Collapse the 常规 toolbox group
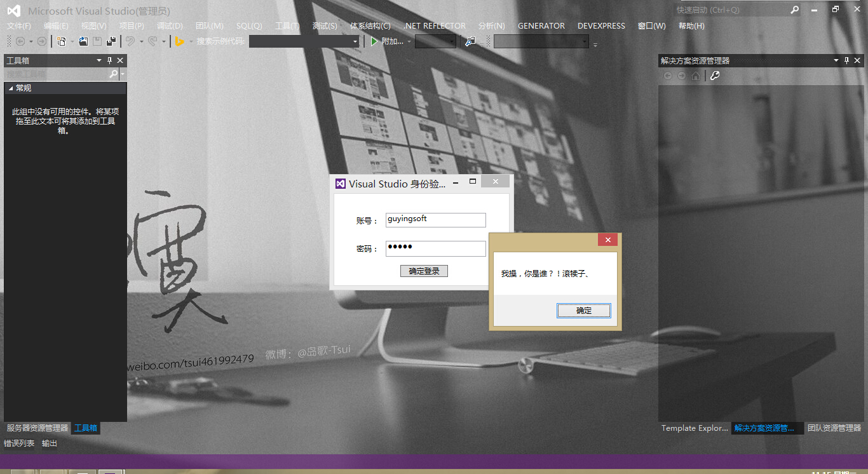 point(11,88)
